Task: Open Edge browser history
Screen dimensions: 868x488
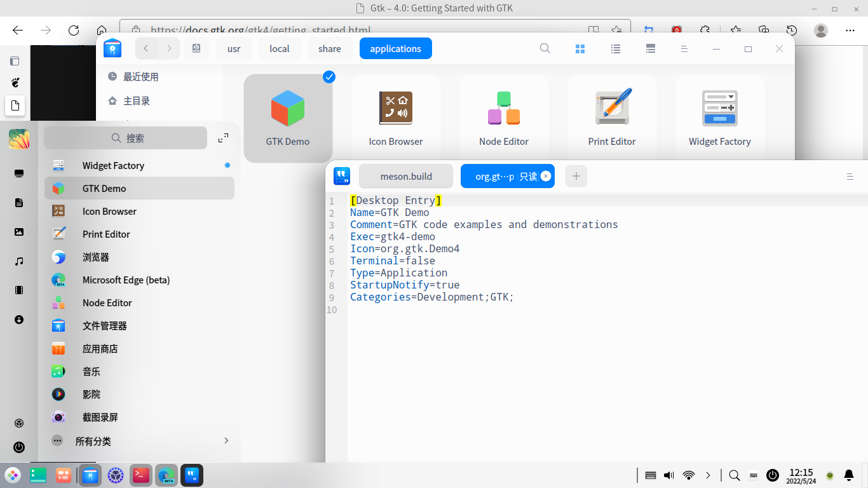Action: click(792, 30)
